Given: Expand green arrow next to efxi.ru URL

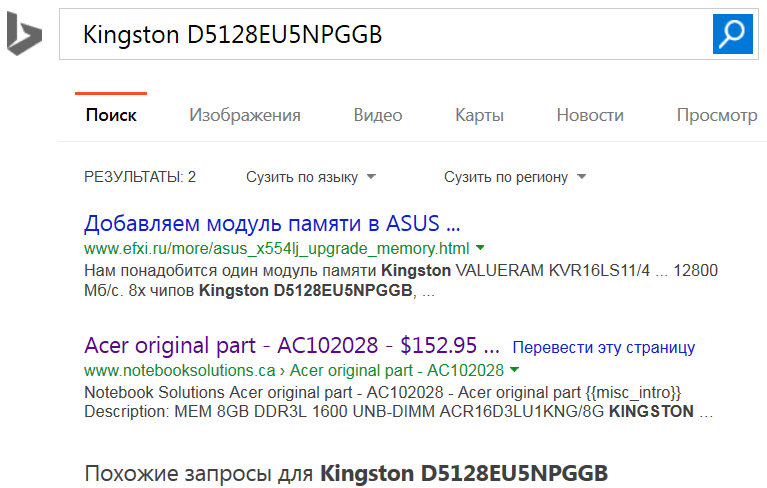Looking at the screenshot, I should point(480,247).
